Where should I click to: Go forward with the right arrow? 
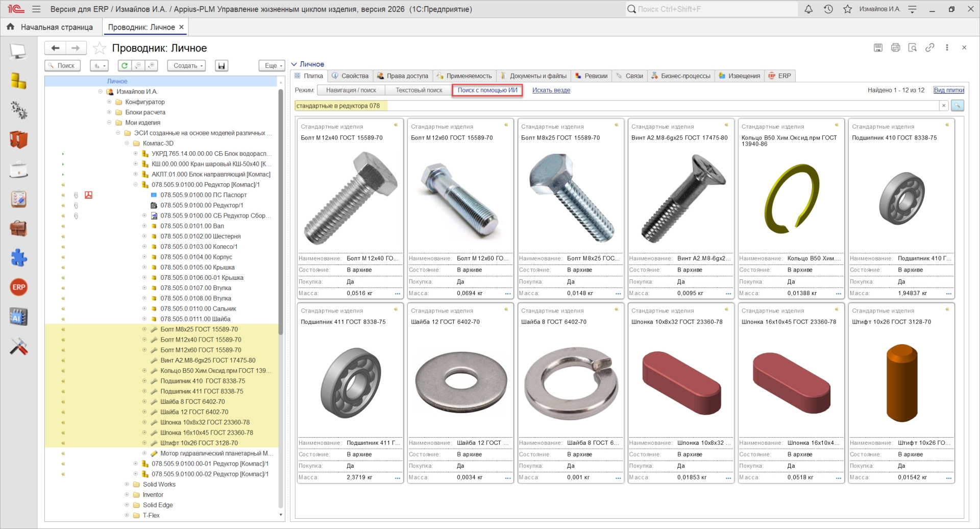point(76,48)
